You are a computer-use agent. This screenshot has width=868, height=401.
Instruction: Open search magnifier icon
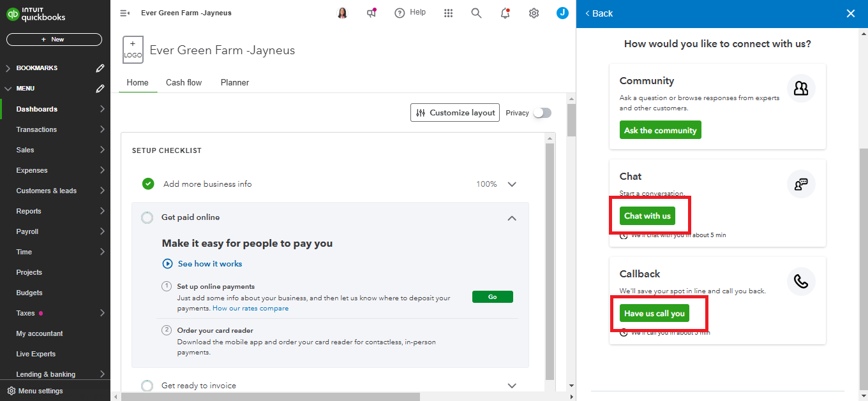[x=476, y=13]
